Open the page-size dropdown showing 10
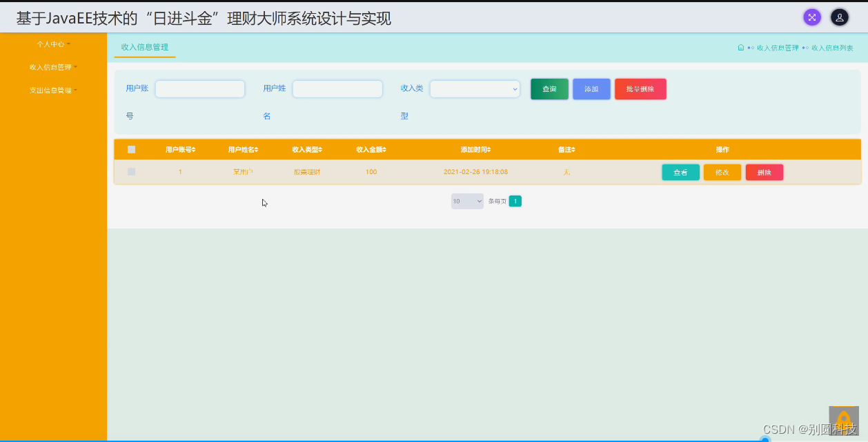Image resolution: width=868 pixels, height=442 pixels. [467, 200]
